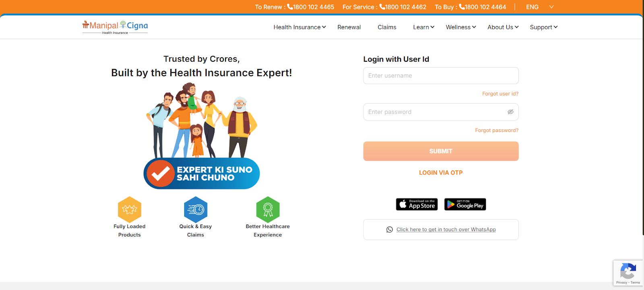Click the Forgot password link
The width and height of the screenshot is (644, 290).
(497, 130)
